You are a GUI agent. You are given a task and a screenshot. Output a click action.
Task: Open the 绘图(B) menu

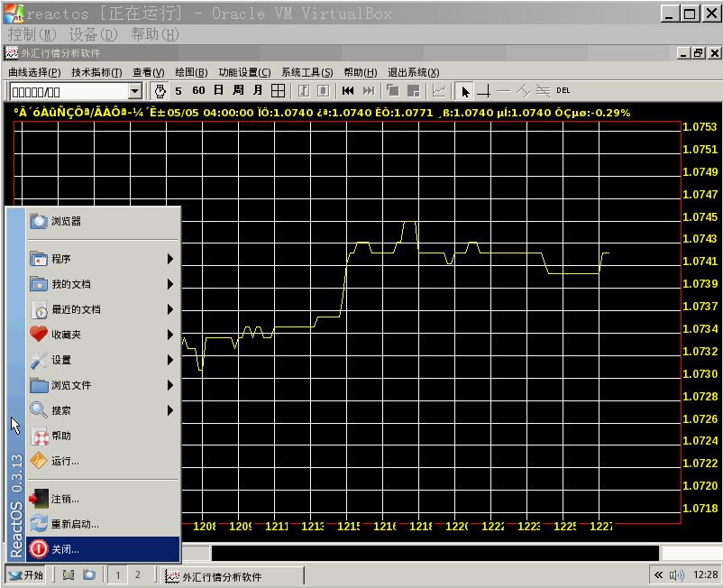[191, 72]
